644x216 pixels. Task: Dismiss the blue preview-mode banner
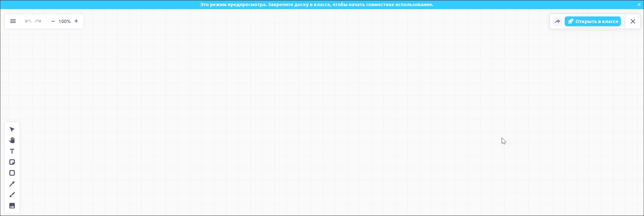pyautogui.click(x=639, y=4)
